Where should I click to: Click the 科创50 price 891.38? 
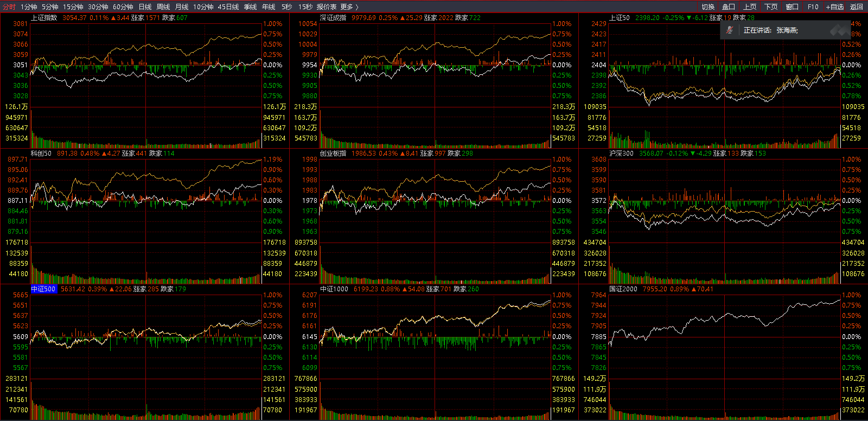tap(67, 153)
